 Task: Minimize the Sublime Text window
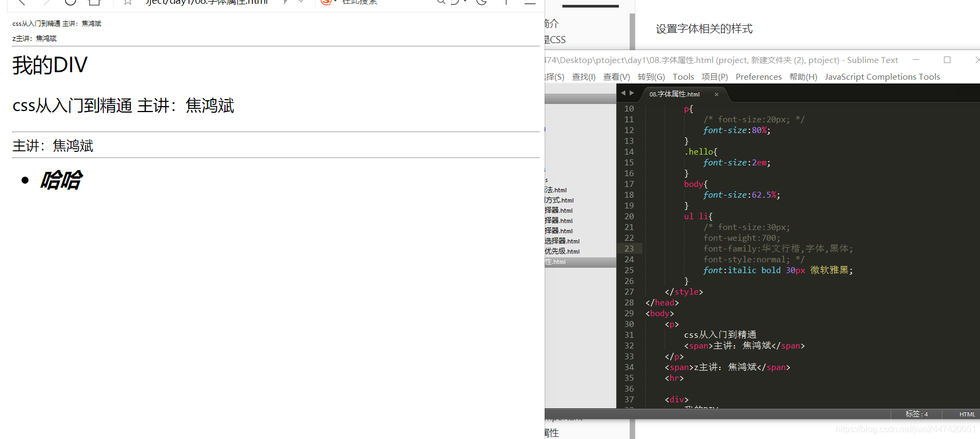pyautogui.click(x=916, y=60)
